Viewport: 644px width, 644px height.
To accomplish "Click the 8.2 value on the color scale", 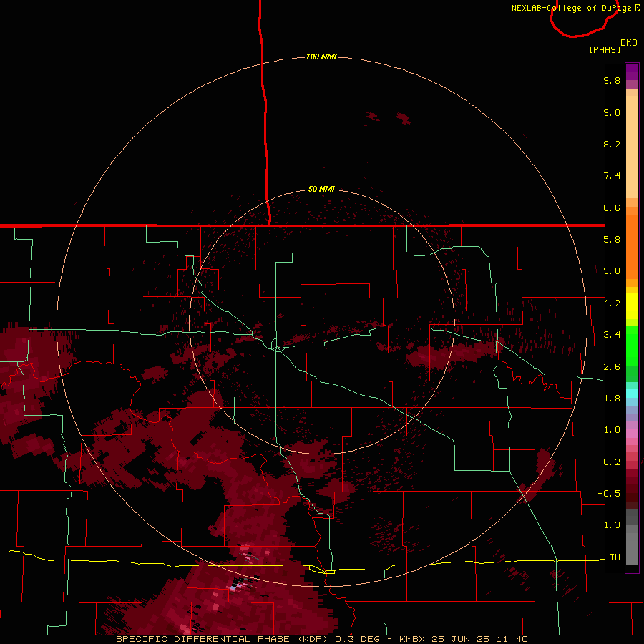I will (612, 144).
